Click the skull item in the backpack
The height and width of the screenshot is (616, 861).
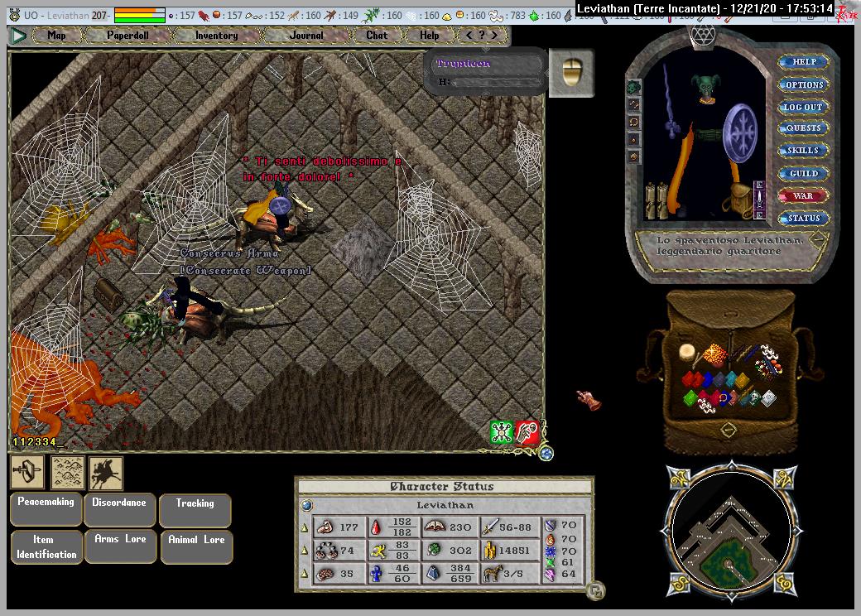(x=755, y=397)
